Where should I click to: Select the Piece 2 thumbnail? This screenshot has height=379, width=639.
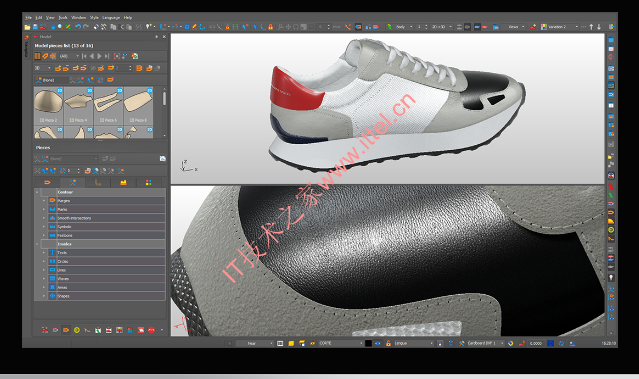pyautogui.click(x=48, y=106)
